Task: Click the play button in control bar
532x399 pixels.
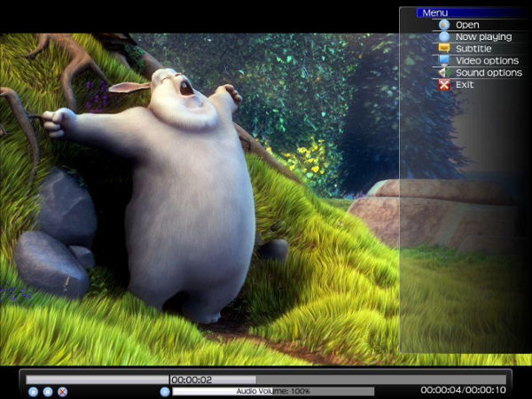Action: tap(33, 392)
